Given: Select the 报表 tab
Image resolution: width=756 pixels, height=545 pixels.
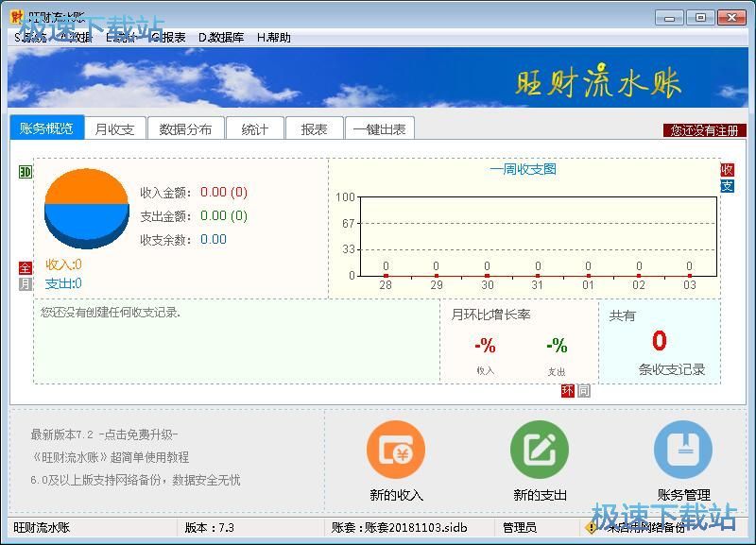Looking at the screenshot, I should point(314,129).
